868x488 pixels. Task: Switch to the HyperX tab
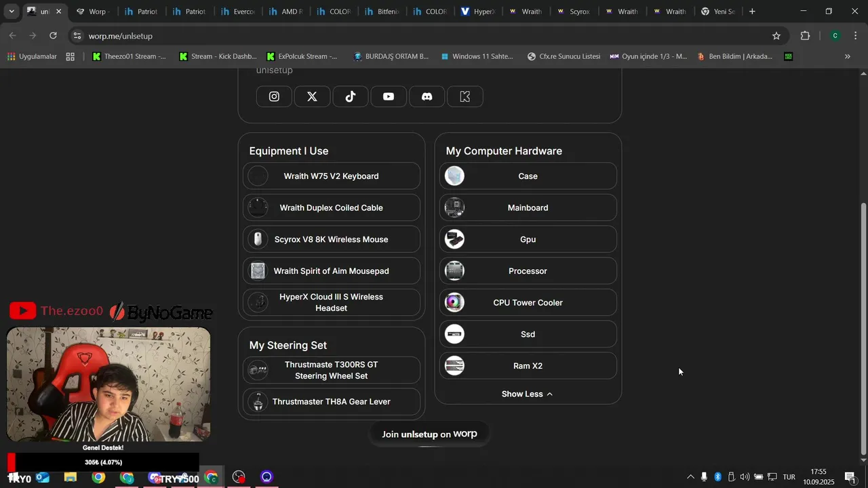478,12
